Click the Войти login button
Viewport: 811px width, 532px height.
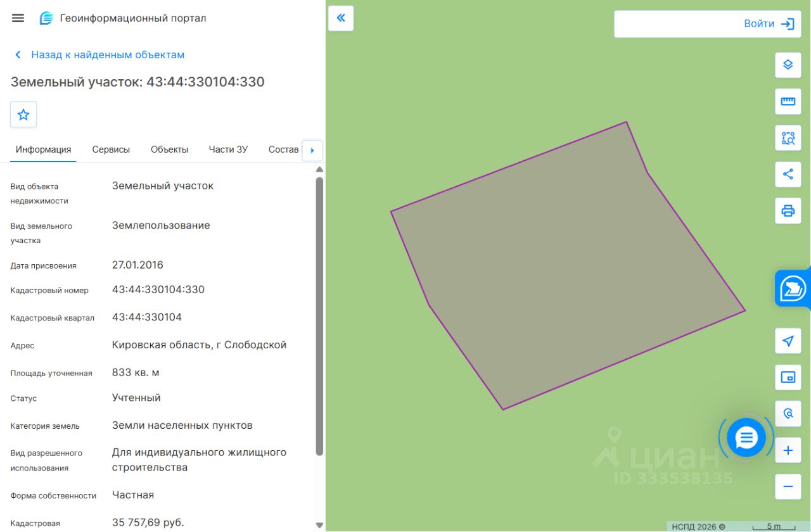tap(708, 24)
